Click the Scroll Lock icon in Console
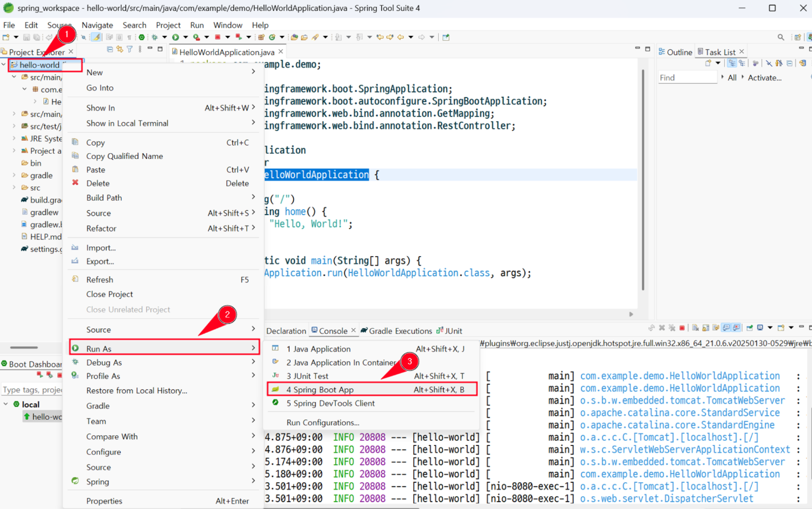 tap(706, 328)
